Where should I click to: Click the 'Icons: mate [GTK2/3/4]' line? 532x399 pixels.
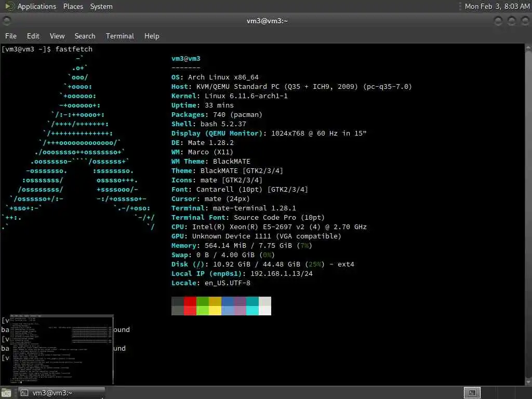(217, 180)
